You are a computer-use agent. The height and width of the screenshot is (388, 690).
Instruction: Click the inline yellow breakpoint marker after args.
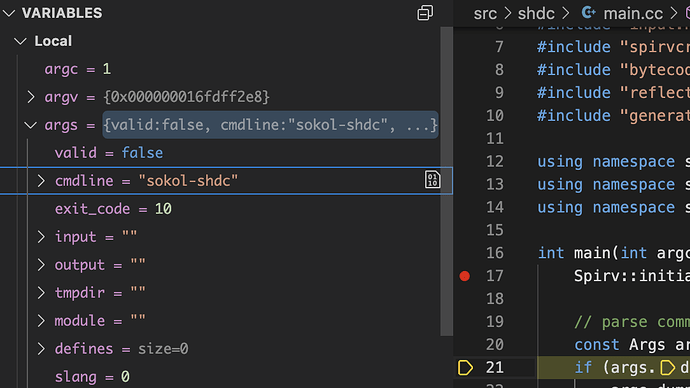click(668, 368)
